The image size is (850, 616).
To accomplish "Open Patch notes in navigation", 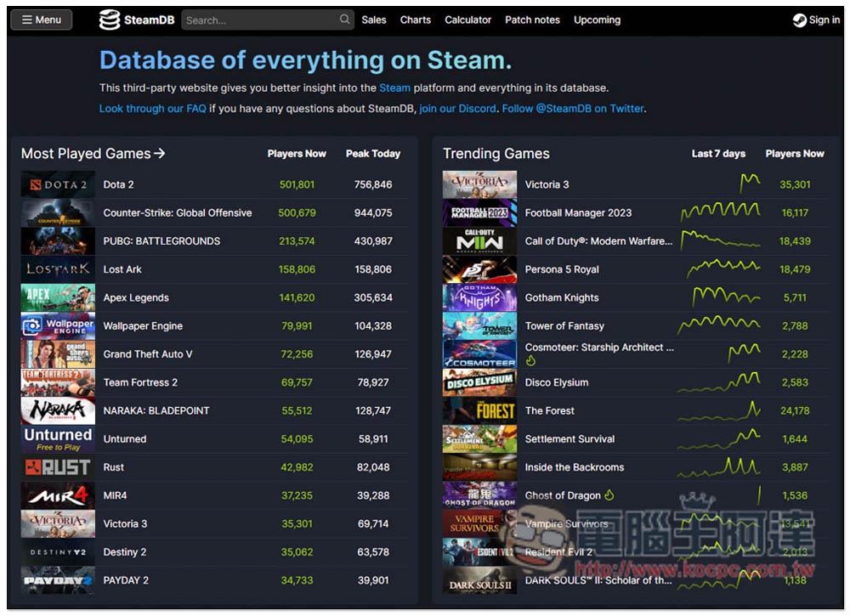I will pos(532,20).
